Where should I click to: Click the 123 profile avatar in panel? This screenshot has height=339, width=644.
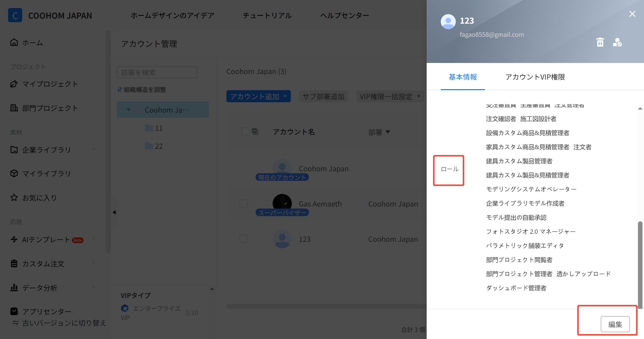448,22
